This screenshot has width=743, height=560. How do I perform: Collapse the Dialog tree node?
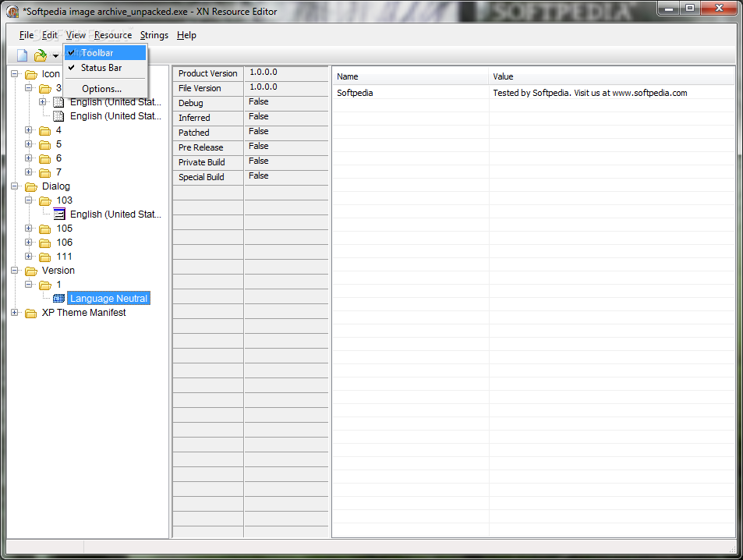(x=15, y=186)
